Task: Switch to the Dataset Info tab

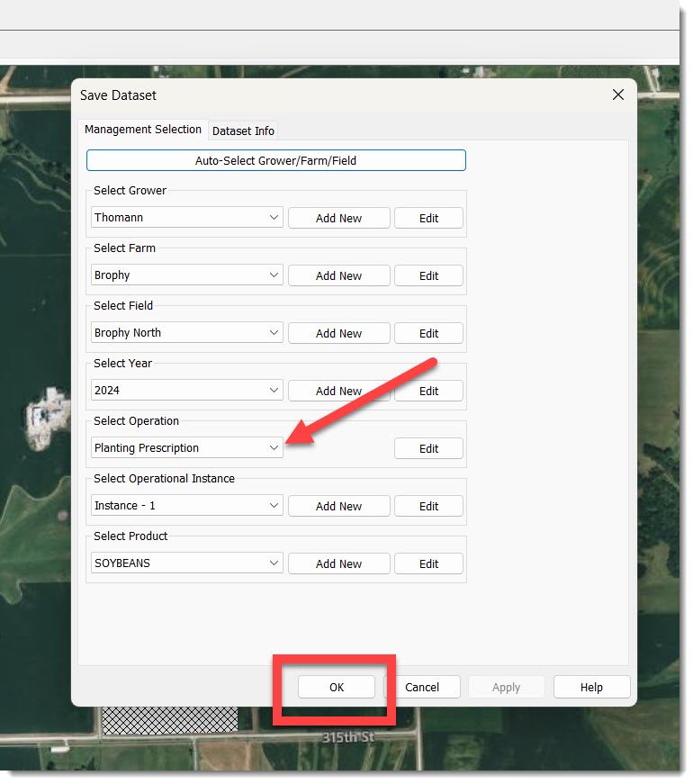Action: pyautogui.click(x=243, y=131)
